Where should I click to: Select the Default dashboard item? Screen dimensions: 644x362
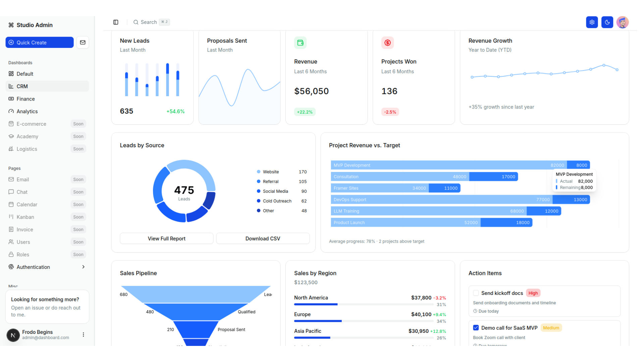tap(25, 74)
